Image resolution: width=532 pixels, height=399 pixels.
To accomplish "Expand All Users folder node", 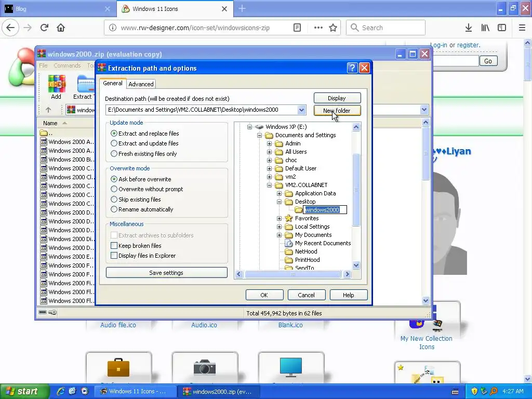I will [x=270, y=152].
